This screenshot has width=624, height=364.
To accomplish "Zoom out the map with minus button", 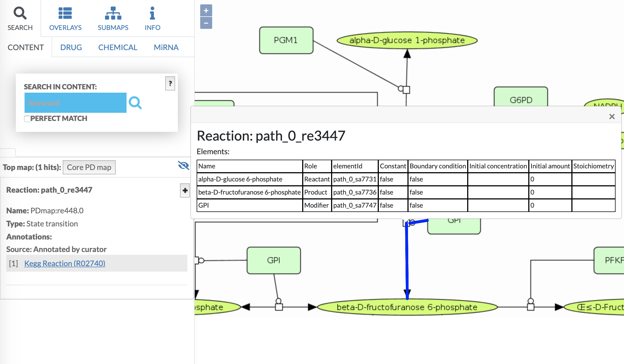I will 206,23.
